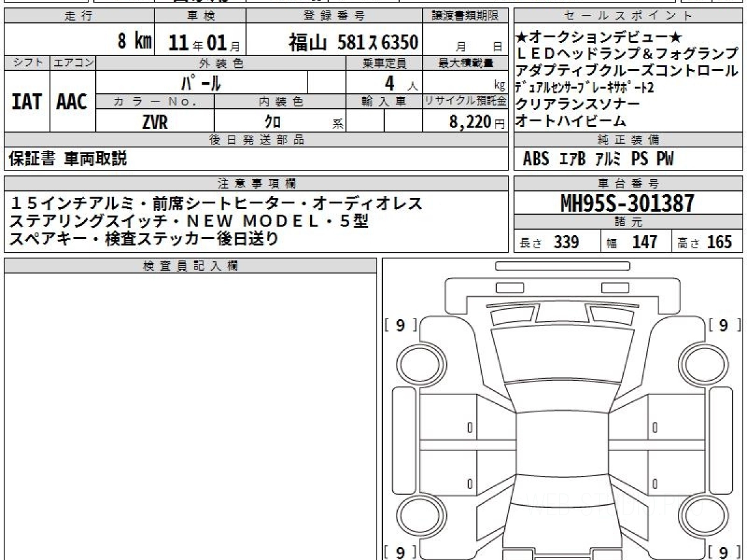
Task: Select the 車検 date 11年01月
Action: [x=204, y=42]
